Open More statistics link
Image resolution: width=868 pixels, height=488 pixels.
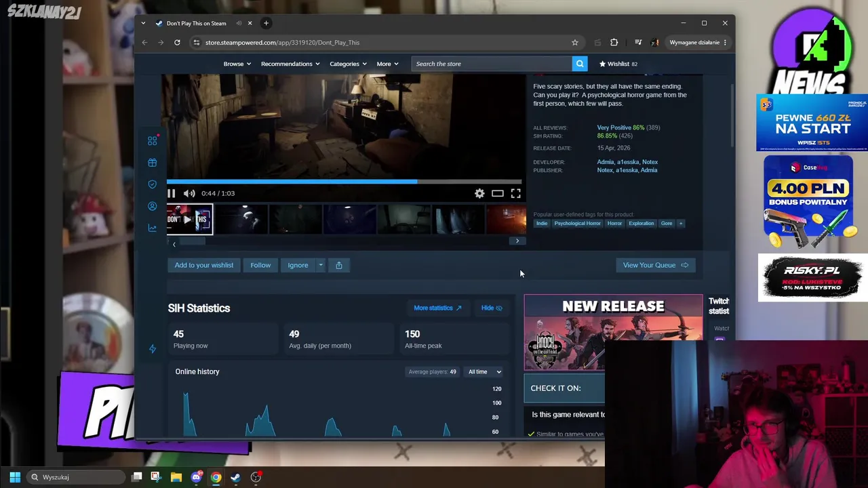click(437, 308)
